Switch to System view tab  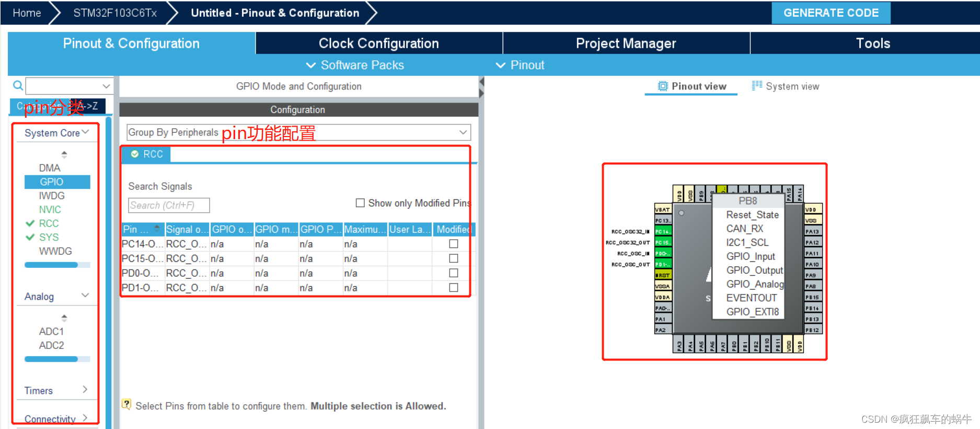point(786,86)
